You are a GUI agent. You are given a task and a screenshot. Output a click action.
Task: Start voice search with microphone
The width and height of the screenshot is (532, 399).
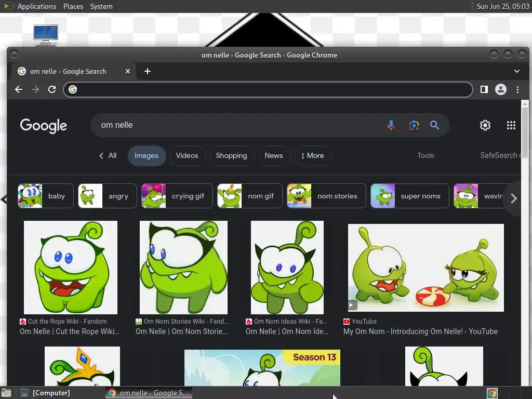(391, 125)
